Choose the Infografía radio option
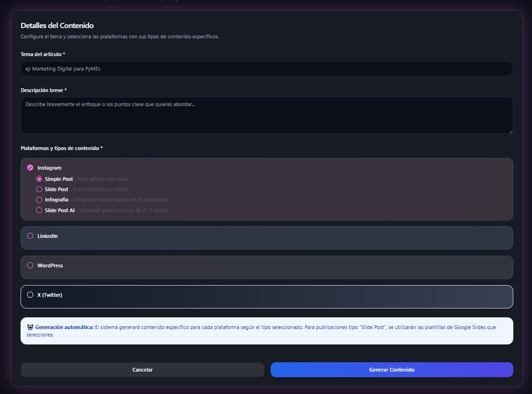This screenshot has height=394, width=532. 39,200
